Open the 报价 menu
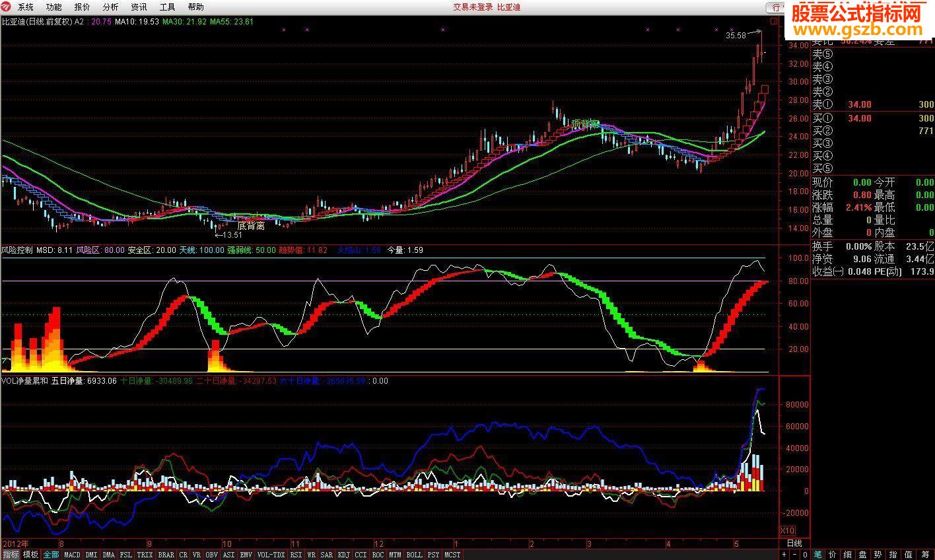 [83, 7]
